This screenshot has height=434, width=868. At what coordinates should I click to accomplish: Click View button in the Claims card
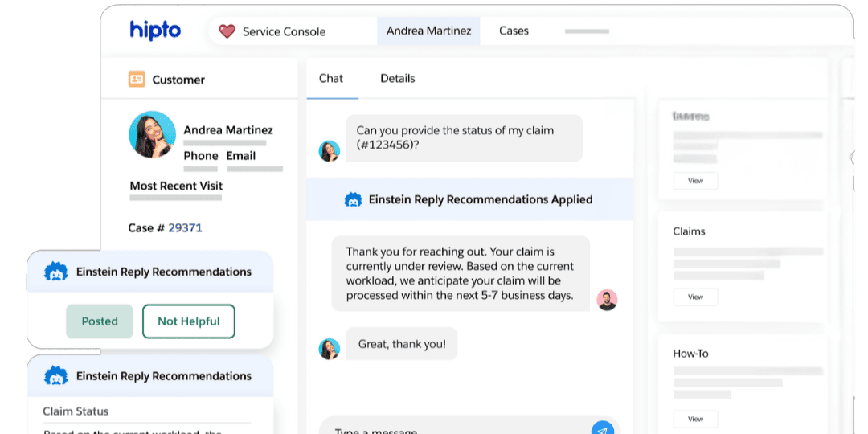695,297
